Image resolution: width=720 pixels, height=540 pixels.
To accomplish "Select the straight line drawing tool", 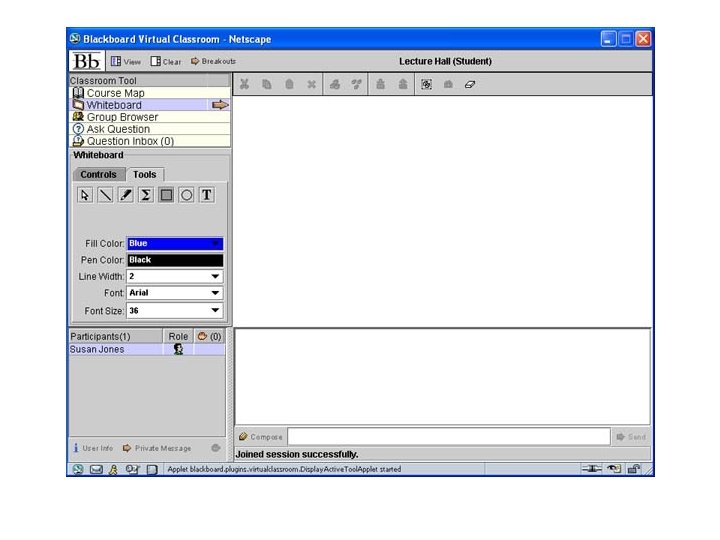I will coord(105,195).
